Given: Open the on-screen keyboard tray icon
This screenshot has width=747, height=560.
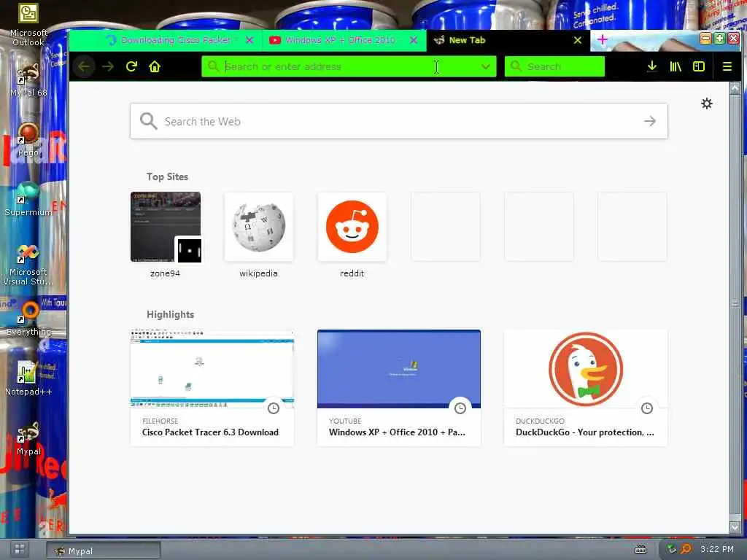Looking at the screenshot, I should tap(640, 550).
